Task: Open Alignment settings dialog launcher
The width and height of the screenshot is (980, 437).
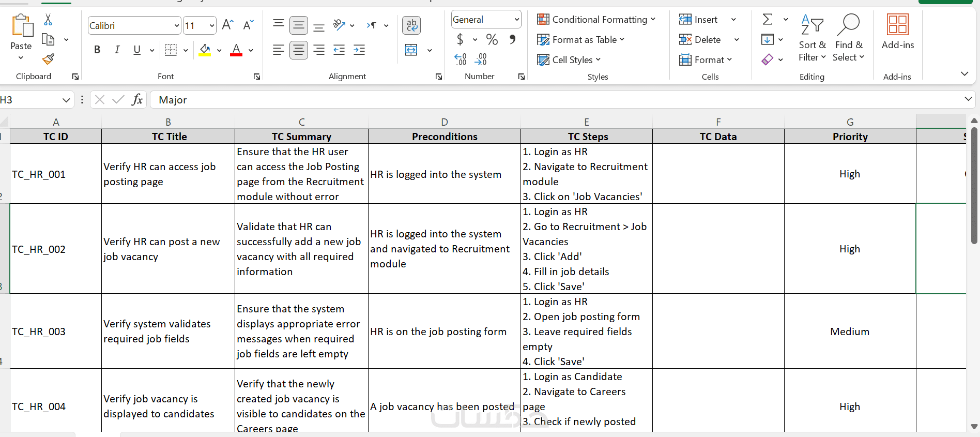Action: coord(439,77)
